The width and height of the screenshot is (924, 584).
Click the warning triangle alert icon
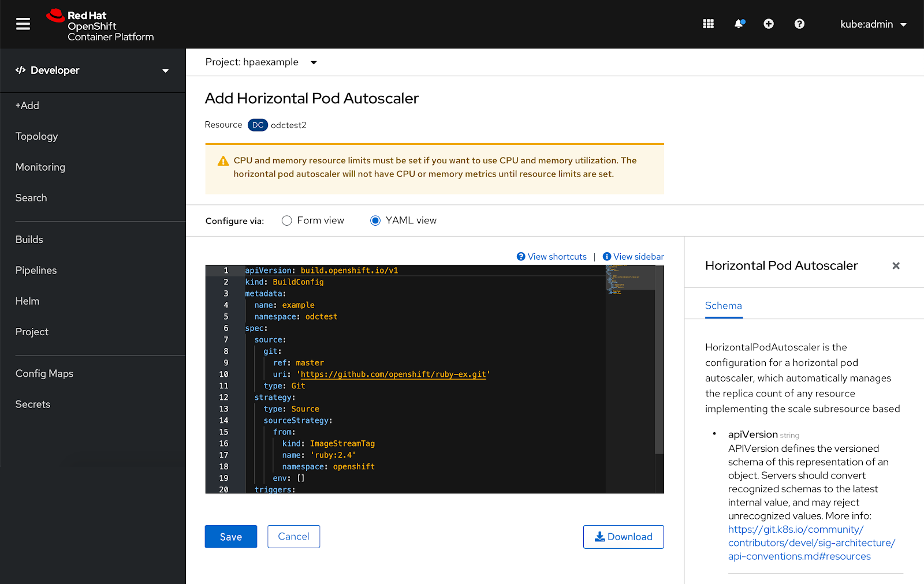(223, 161)
